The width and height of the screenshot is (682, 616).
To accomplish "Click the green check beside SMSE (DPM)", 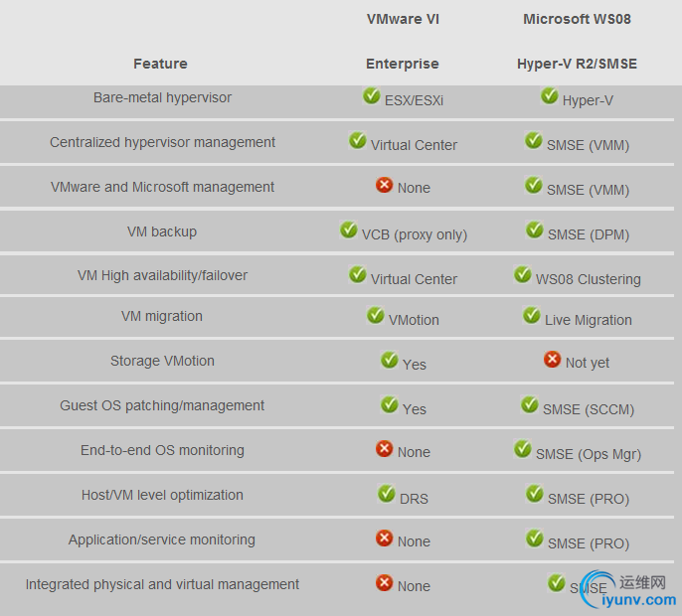I will click(x=534, y=231).
